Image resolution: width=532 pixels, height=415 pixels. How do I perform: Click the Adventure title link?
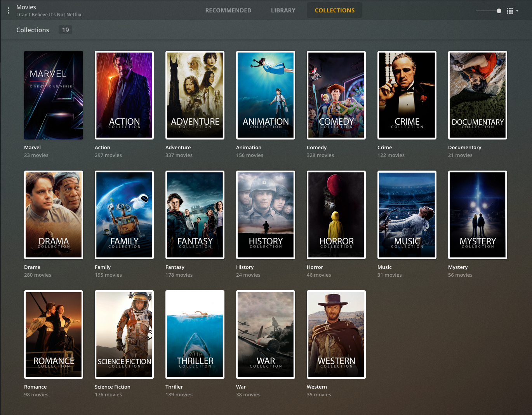(178, 148)
